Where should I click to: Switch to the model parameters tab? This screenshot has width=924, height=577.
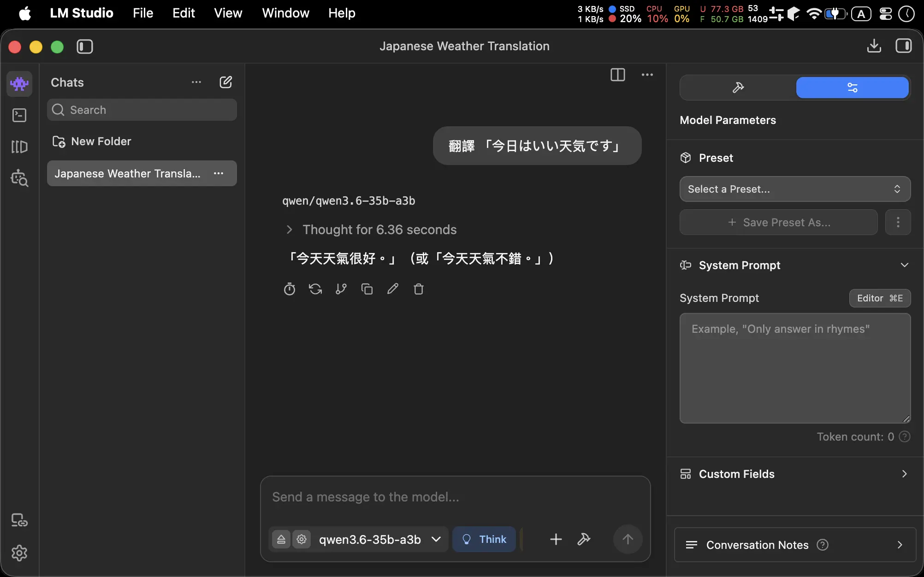tap(853, 88)
